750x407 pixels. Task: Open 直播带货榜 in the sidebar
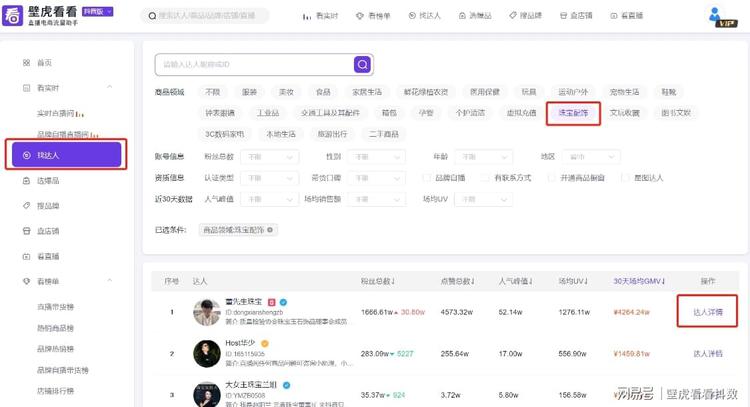point(55,307)
